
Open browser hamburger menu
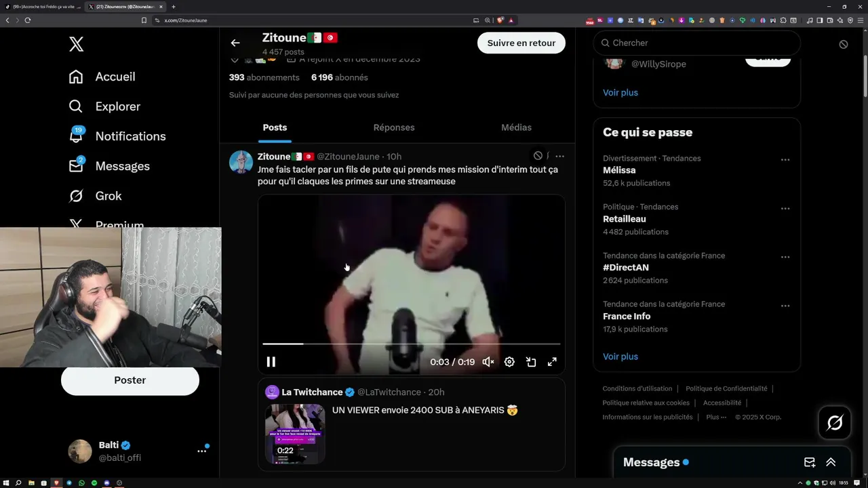coord(861,20)
